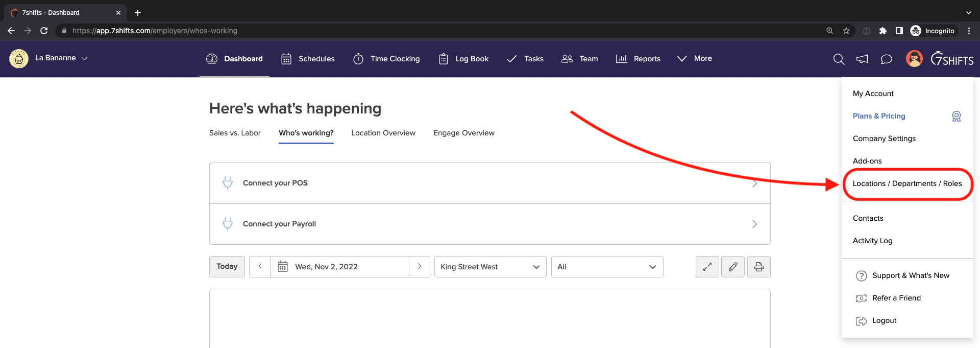Choose Refer a Friend
Viewport: 980px width, 348px height.
[x=896, y=298]
